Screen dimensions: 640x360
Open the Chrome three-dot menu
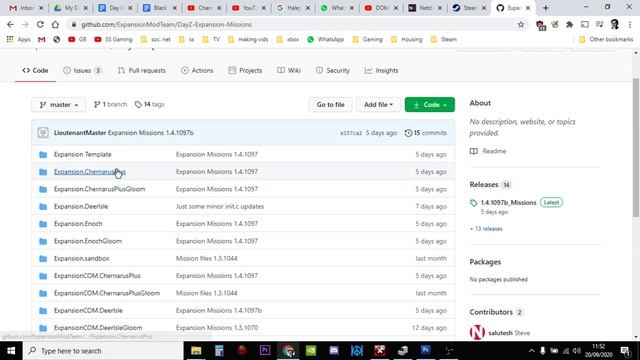point(630,24)
